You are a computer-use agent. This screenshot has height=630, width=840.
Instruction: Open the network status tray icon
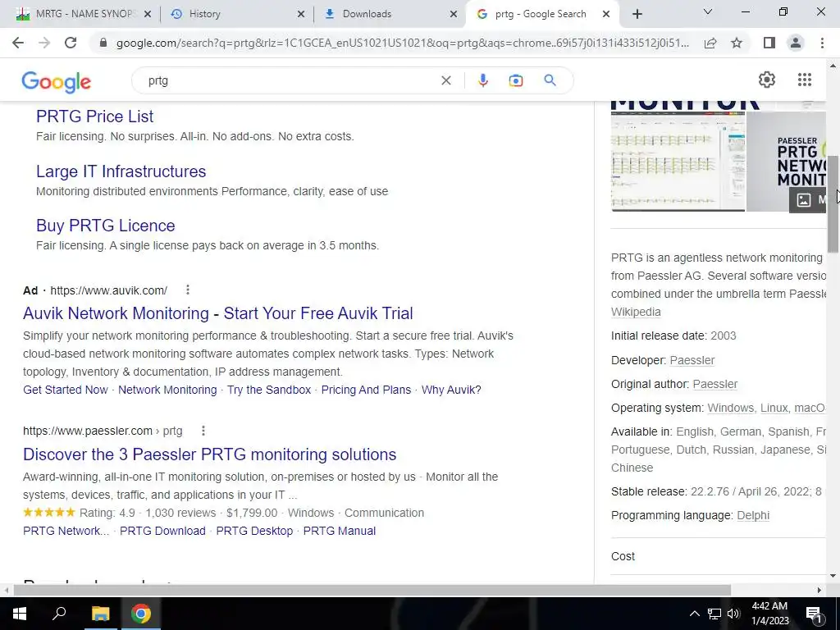pos(714,614)
